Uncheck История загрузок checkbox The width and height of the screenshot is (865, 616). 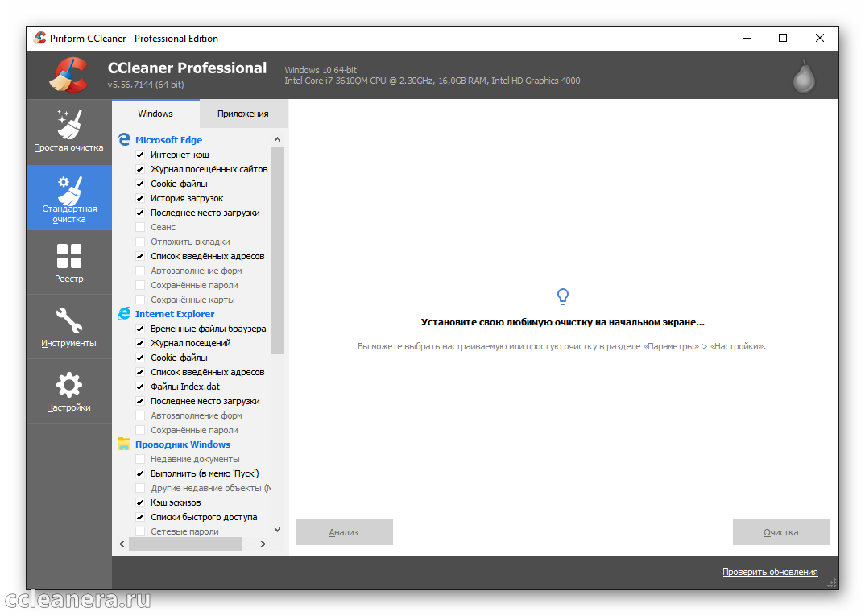(x=140, y=199)
